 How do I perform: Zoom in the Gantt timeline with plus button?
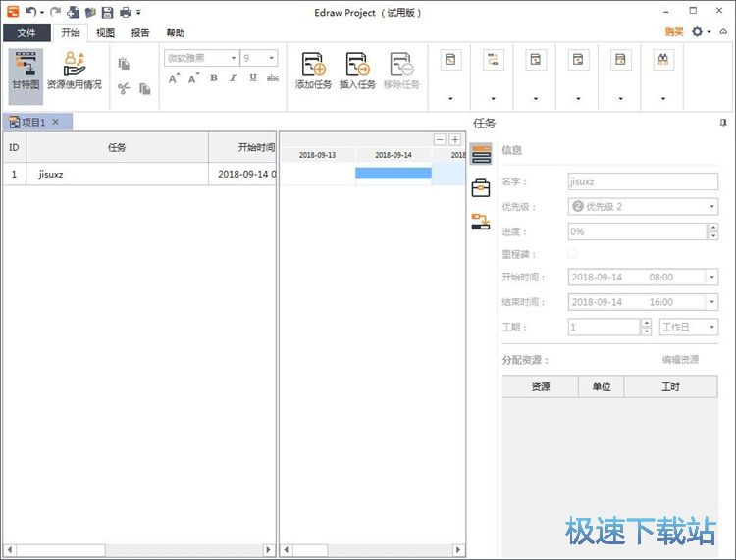point(454,140)
